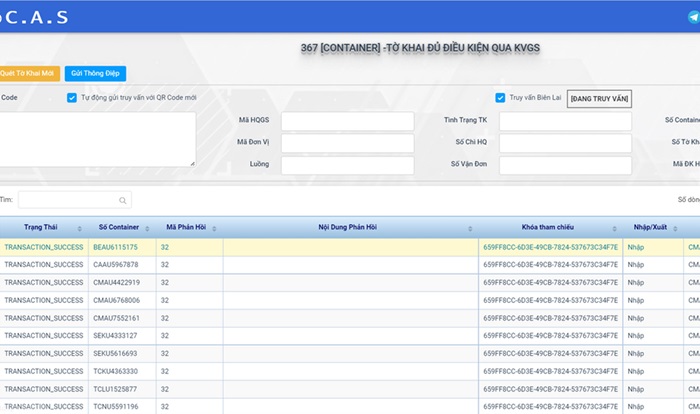Click the Gửi Thông Điệp button
The height and width of the screenshot is (414, 700).
click(x=96, y=73)
